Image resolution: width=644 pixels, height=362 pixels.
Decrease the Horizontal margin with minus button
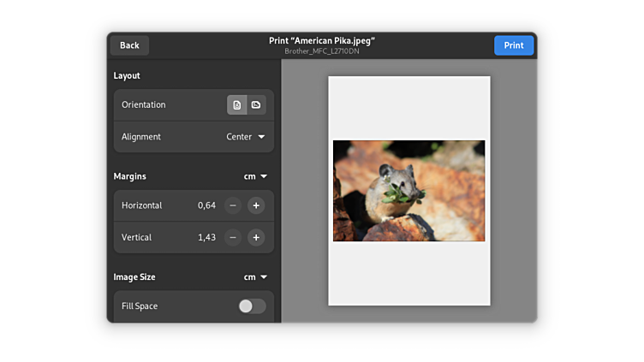click(233, 205)
